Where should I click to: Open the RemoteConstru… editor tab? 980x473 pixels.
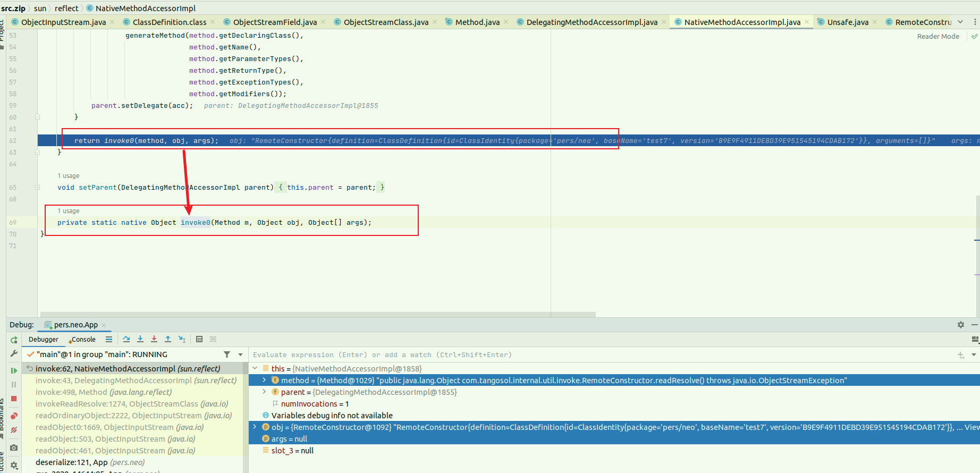point(918,22)
